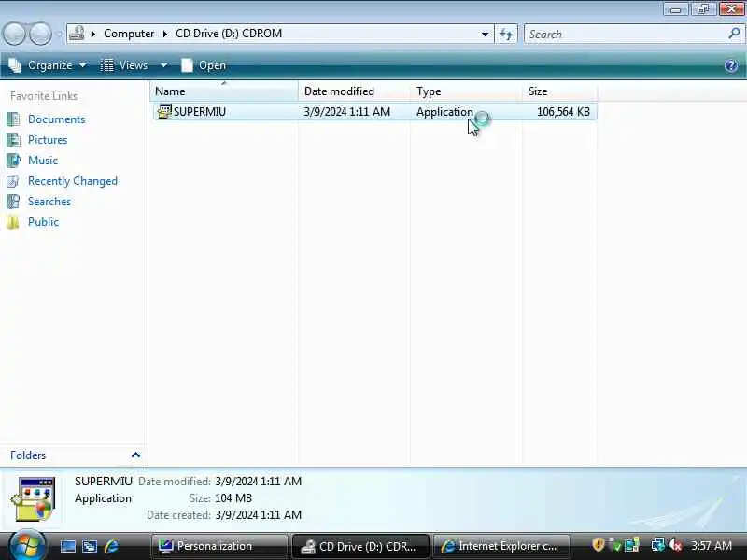The width and height of the screenshot is (747, 560).
Task: Click the Pictures folder icon
Action: click(13, 139)
